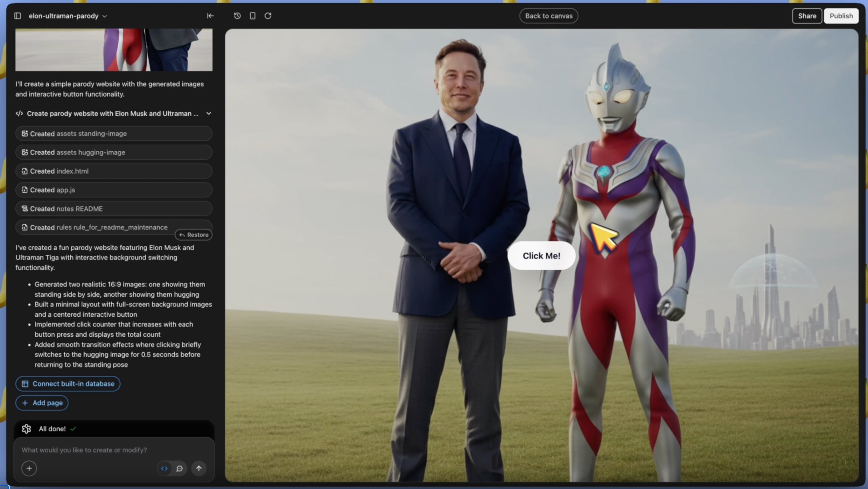Send the message with up-arrow icon

(199, 468)
